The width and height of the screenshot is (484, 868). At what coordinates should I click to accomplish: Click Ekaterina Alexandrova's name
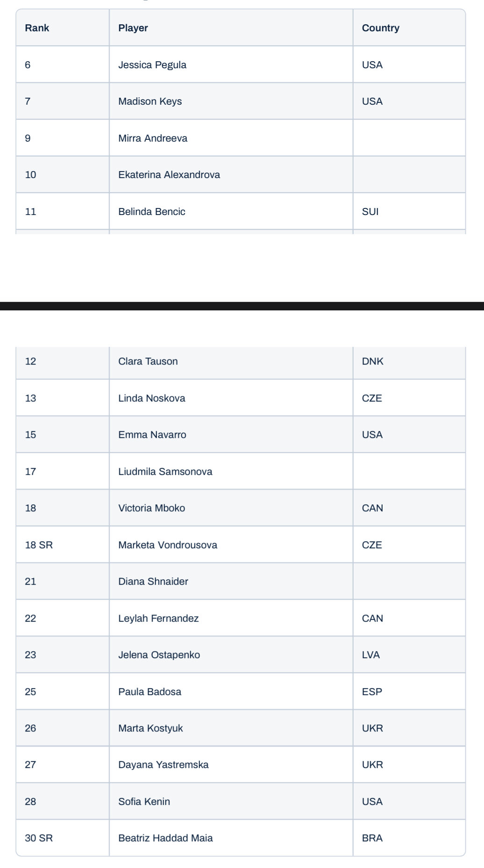pyautogui.click(x=169, y=175)
